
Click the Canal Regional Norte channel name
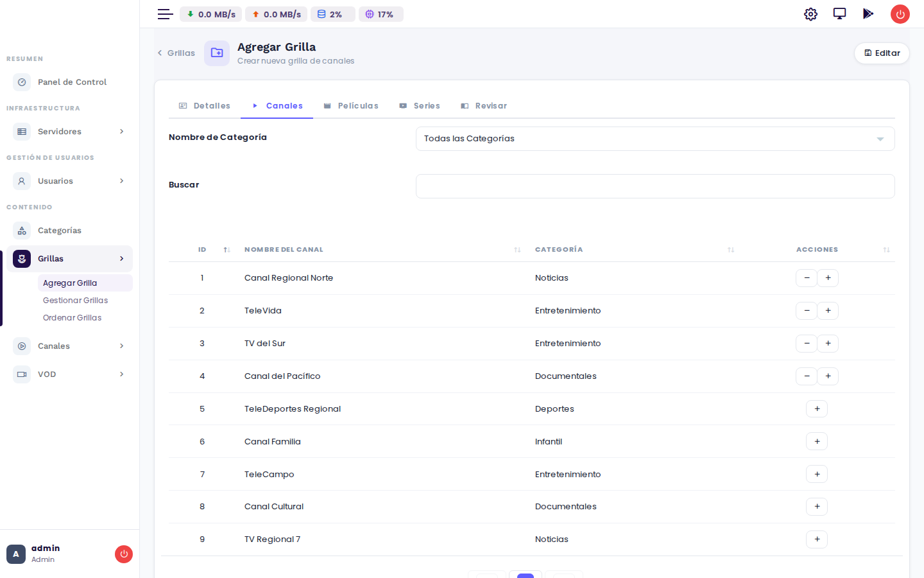[x=289, y=278]
